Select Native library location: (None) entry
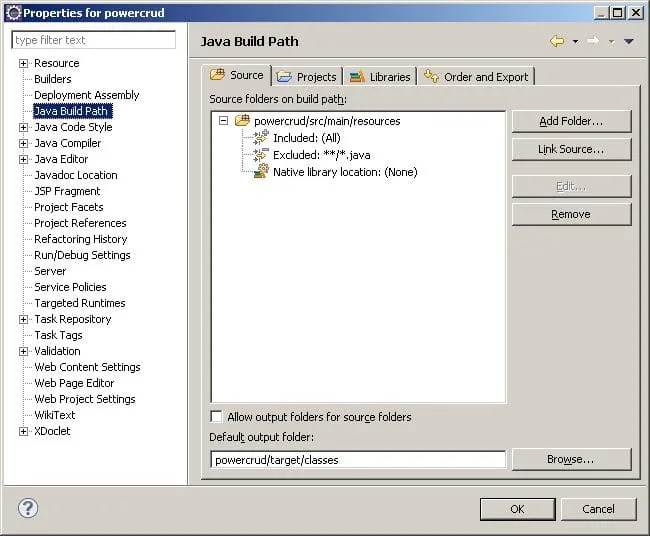Viewport: 650px width, 536px height. pyautogui.click(x=345, y=172)
